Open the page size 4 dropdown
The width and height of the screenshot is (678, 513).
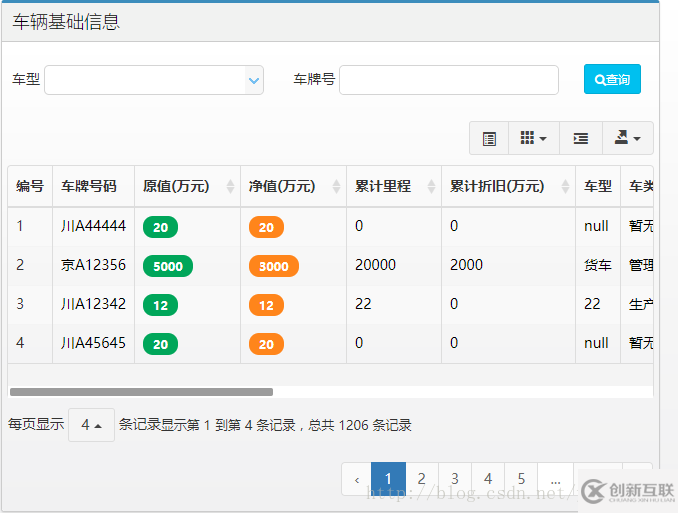pyautogui.click(x=91, y=425)
